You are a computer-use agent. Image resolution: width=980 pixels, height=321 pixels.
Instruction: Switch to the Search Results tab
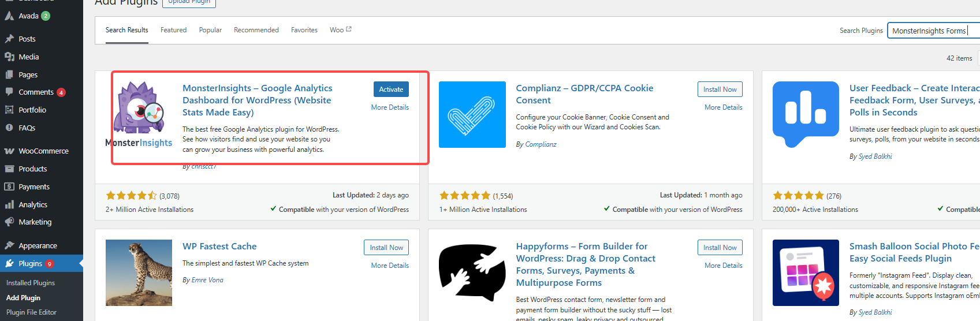pyautogui.click(x=126, y=30)
